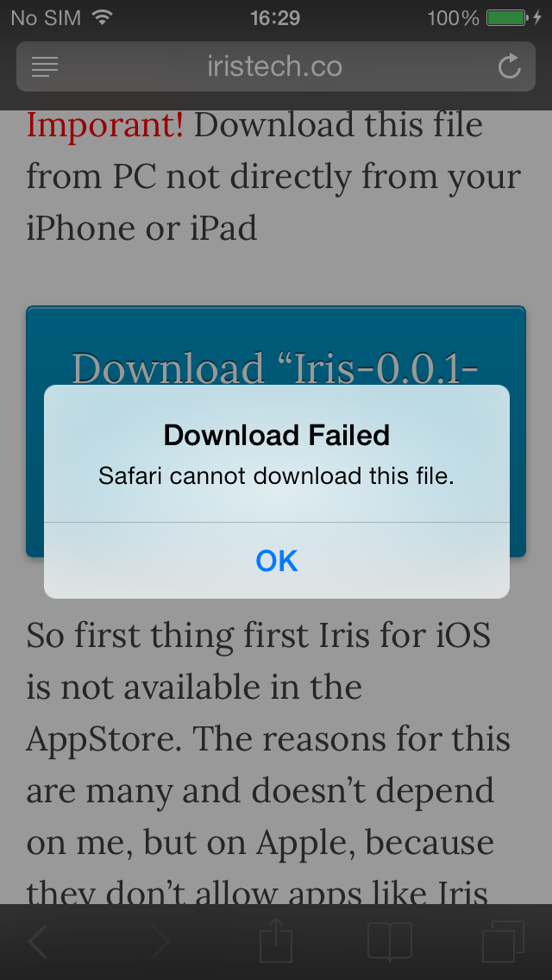552x980 pixels.
Task: Show open tabs with the tabs icon
Action: tap(503, 941)
